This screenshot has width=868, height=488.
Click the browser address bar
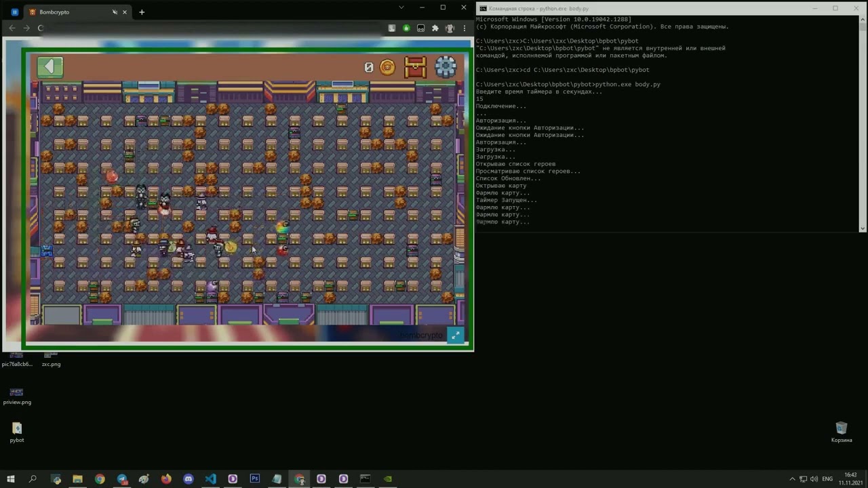[214, 28]
